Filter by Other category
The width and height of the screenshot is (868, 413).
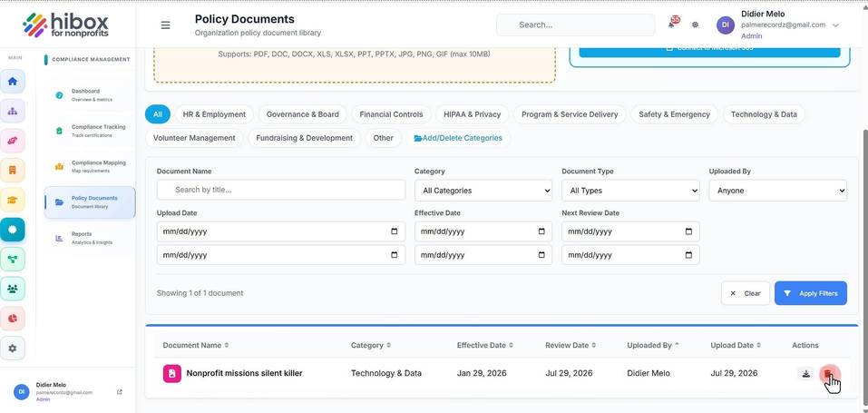(x=383, y=138)
